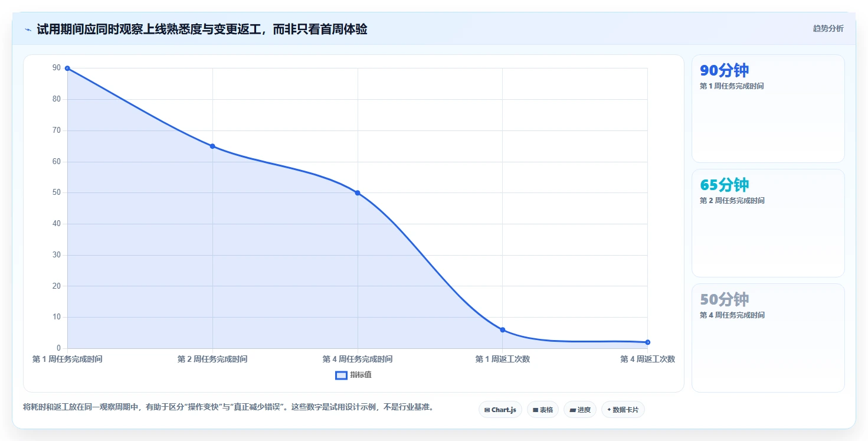
Task: Click the title starting with 试用期间应同时观察
Action: (x=202, y=29)
